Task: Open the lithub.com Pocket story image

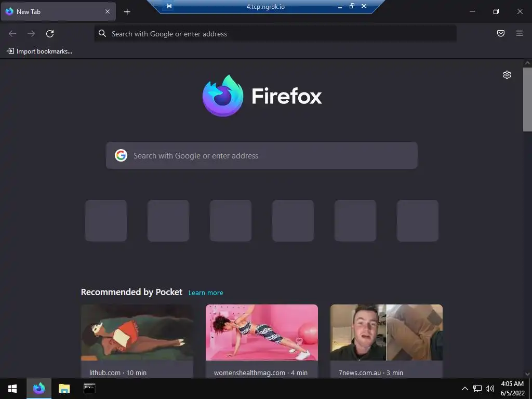Action: (137, 332)
